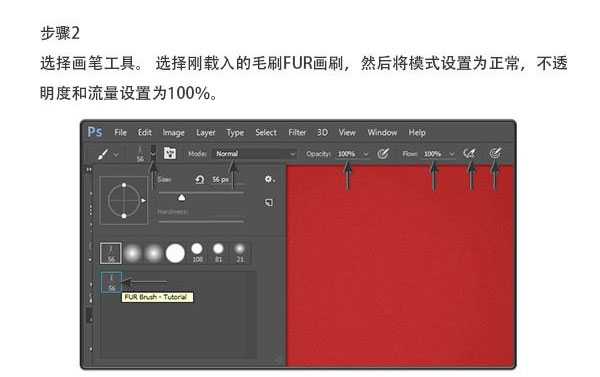Expand the Opacity slider chevron

click(366, 154)
